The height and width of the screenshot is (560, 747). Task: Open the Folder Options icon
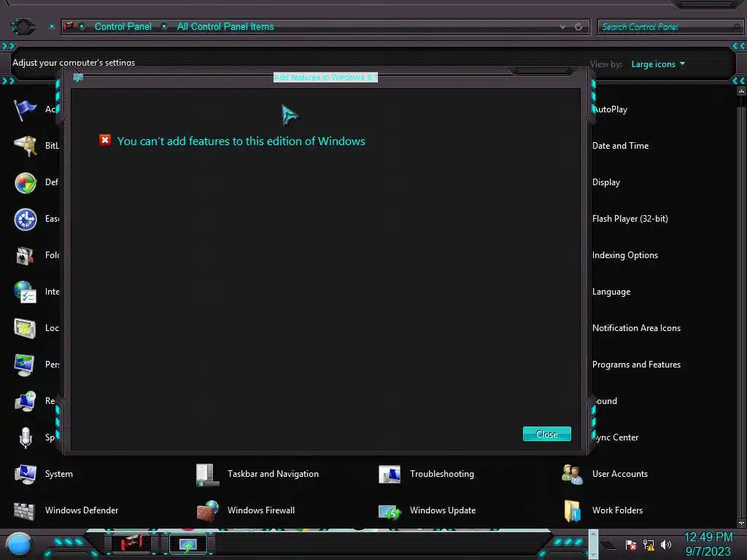[x=25, y=255]
